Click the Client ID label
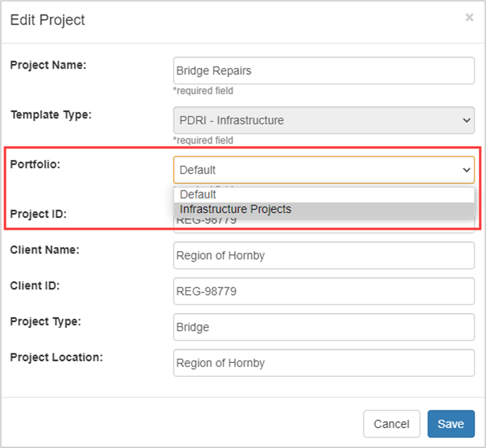 (x=35, y=285)
